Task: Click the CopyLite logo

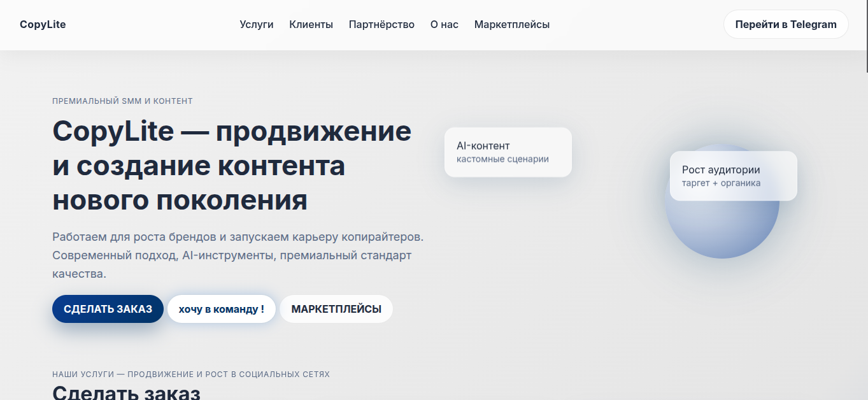Action: (42, 24)
